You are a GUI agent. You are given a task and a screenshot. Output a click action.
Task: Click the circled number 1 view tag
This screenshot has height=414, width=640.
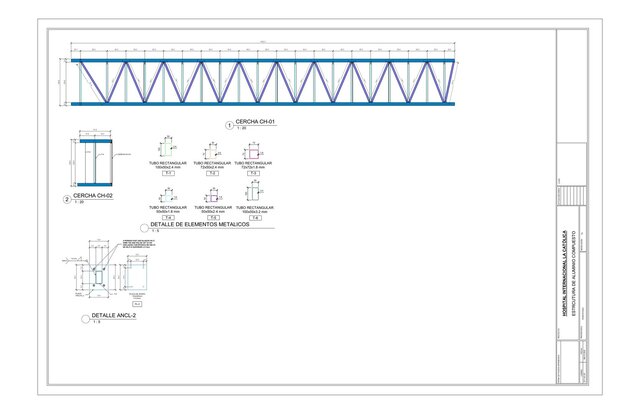(x=229, y=125)
